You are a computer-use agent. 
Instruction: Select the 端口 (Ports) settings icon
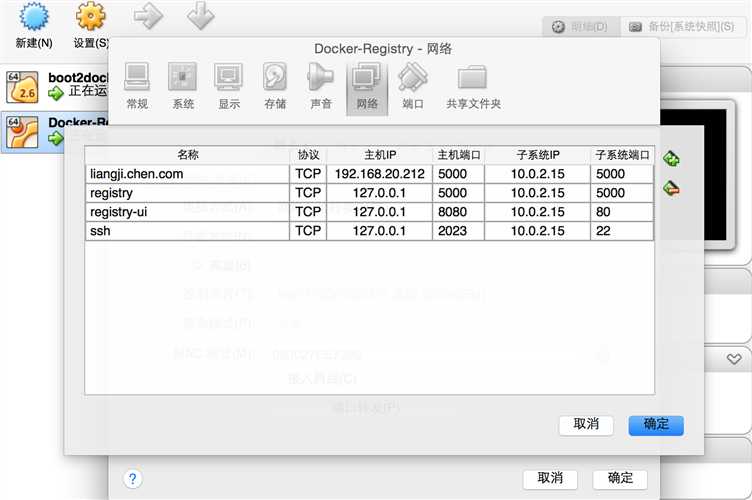pos(412,86)
